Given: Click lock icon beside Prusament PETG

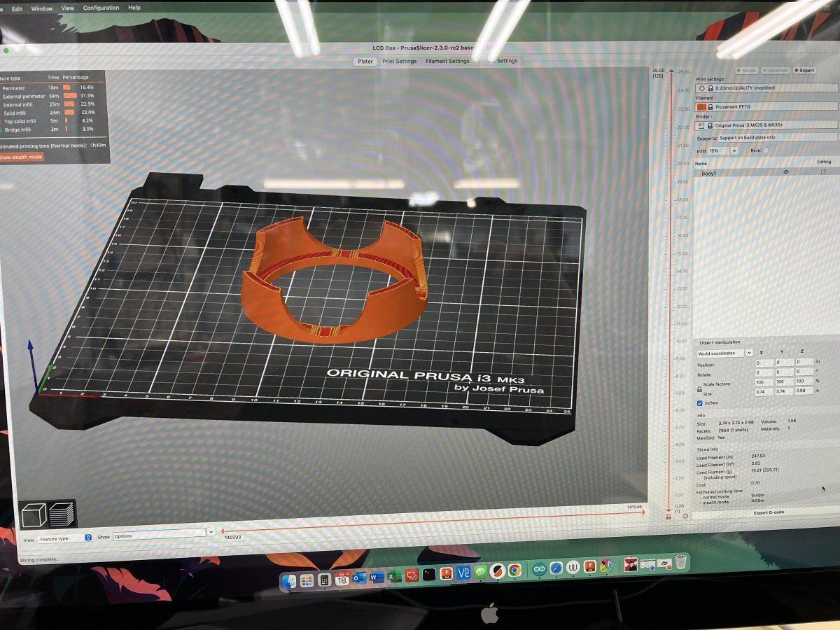Looking at the screenshot, I should (x=710, y=107).
